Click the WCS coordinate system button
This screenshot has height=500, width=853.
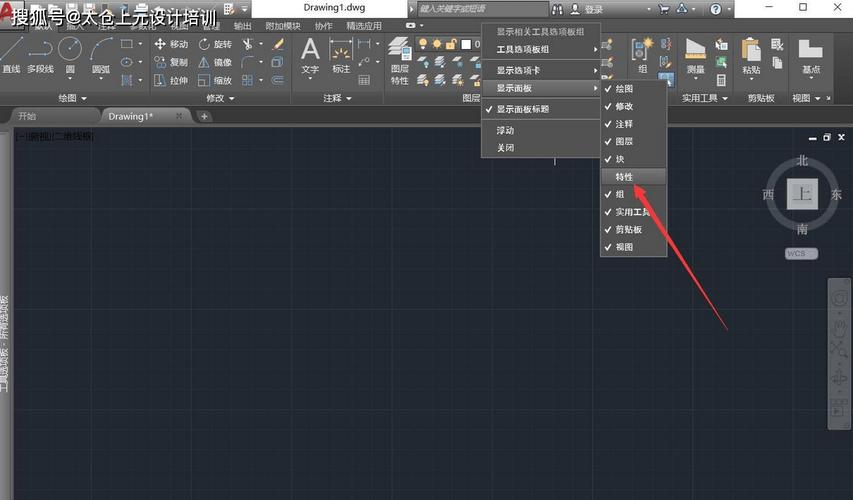coord(801,253)
